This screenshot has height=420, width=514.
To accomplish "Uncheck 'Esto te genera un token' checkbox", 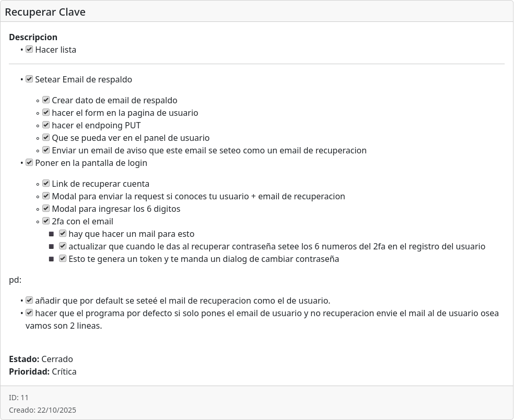I will click(x=63, y=259).
